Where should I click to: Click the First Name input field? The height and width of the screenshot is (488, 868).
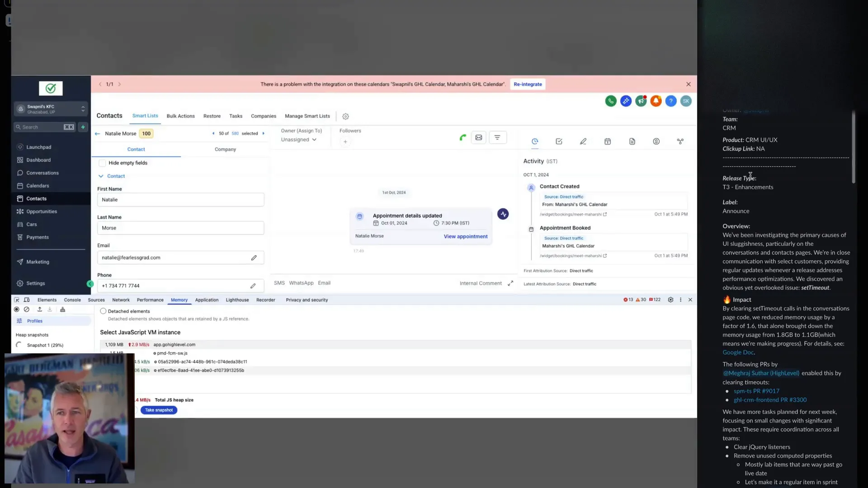180,200
